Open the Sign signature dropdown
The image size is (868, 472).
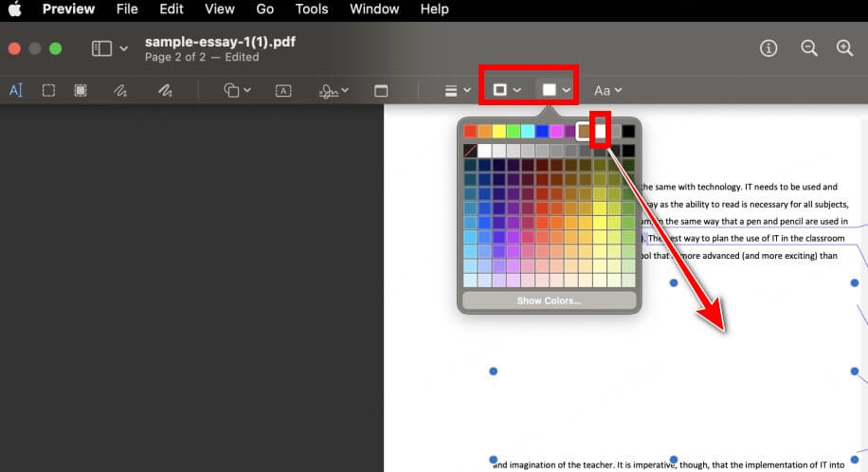[x=333, y=90]
